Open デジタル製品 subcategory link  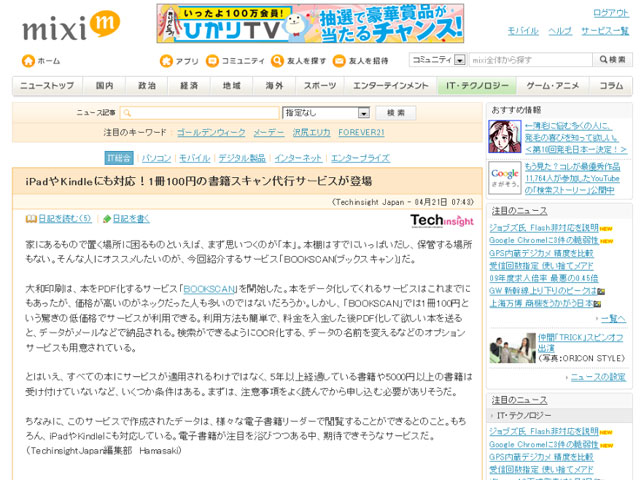[x=242, y=158]
